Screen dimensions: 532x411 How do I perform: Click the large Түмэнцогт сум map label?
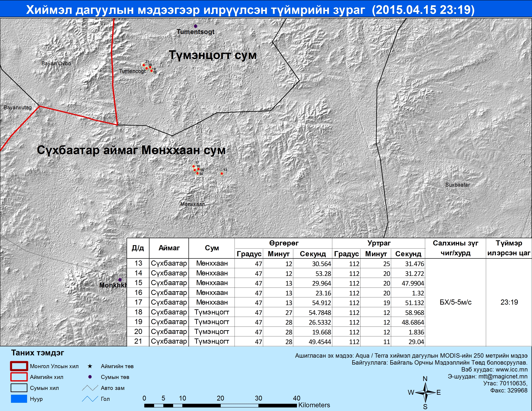(213, 55)
